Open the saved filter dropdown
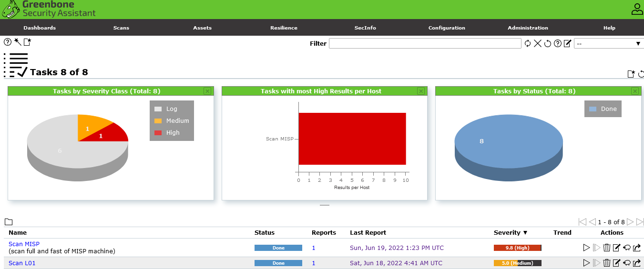 pyautogui.click(x=608, y=44)
